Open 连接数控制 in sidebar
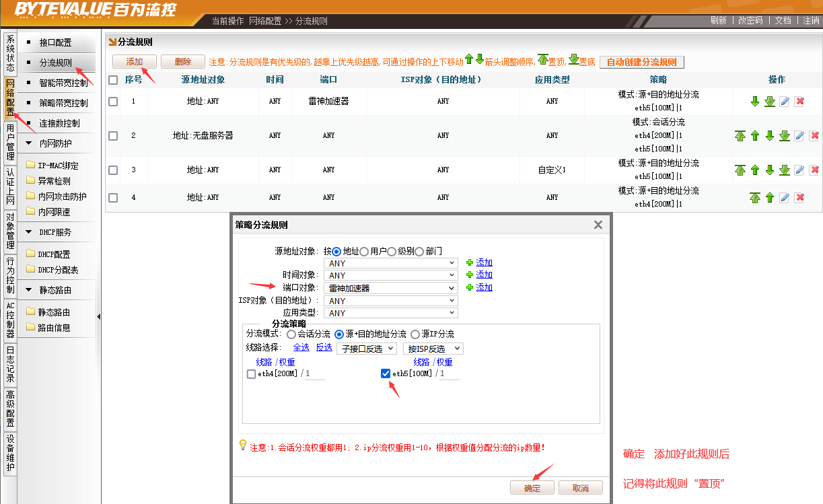Screen dimensions: 823x504 [x=59, y=124]
